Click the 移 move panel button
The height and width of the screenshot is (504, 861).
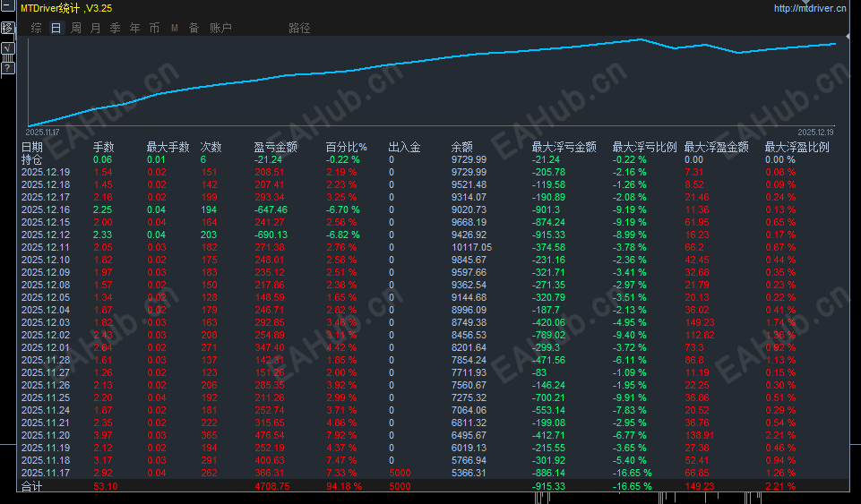coord(8,28)
